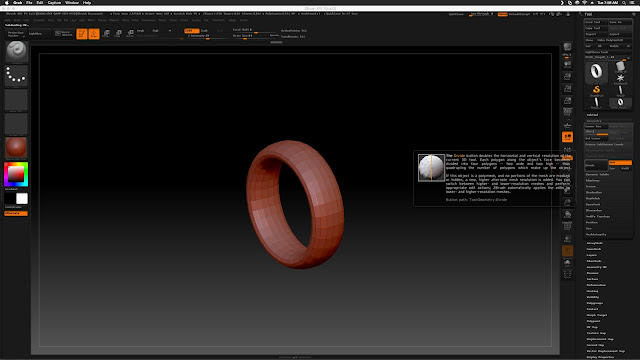
Task: Open the LightBox button on top shelf
Action: tap(36, 34)
